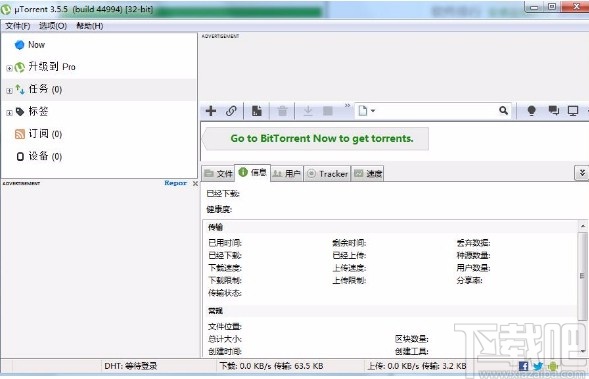Screen dimensions: 589x379
Task: Click info pane scrollbar up arrow
Action: [x=583, y=226]
